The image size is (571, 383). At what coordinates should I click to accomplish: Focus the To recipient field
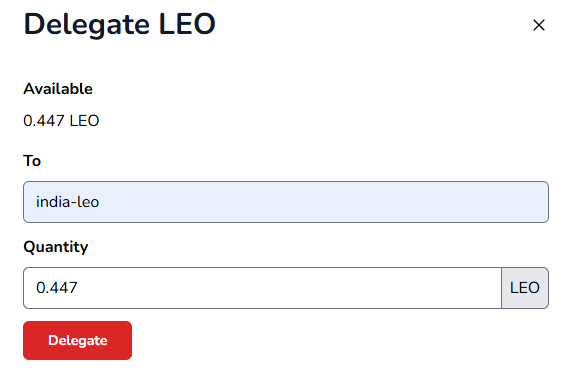(x=286, y=202)
